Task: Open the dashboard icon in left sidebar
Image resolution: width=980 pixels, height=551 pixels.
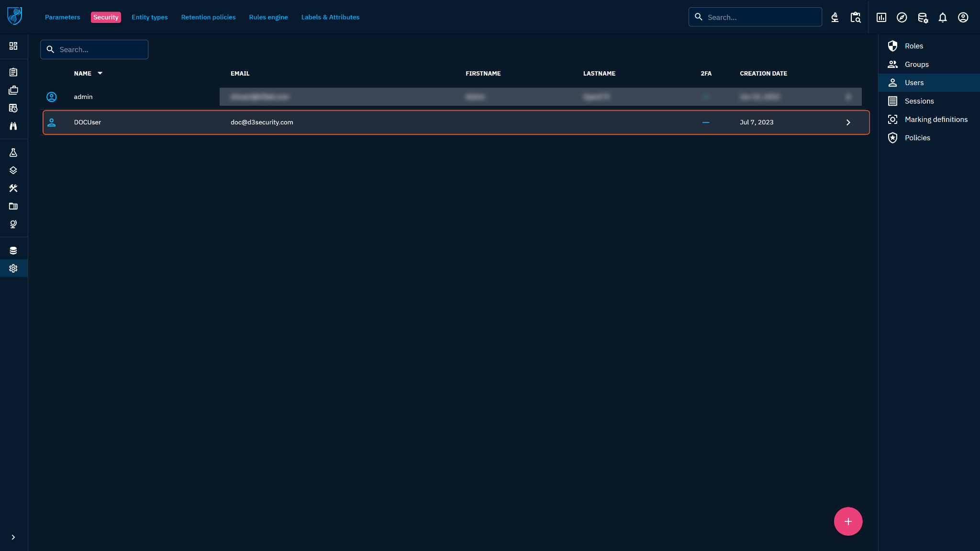Action: [x=13, y=46]
